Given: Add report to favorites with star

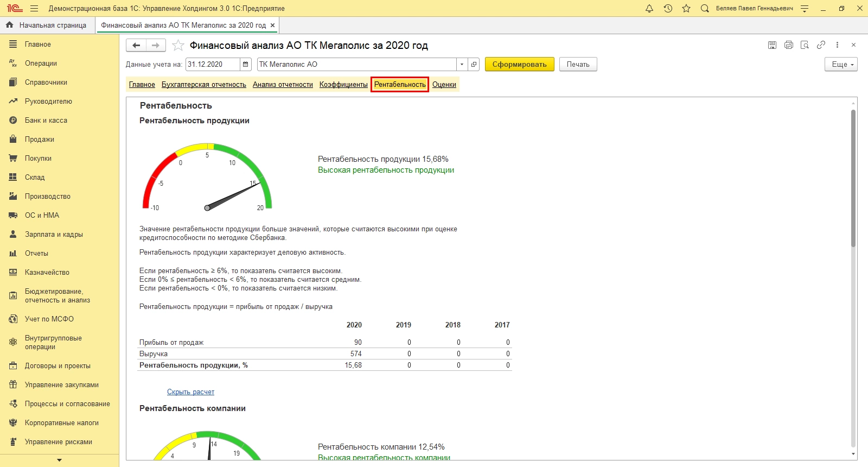Looking at the screenshot, I should coord(178,46).
